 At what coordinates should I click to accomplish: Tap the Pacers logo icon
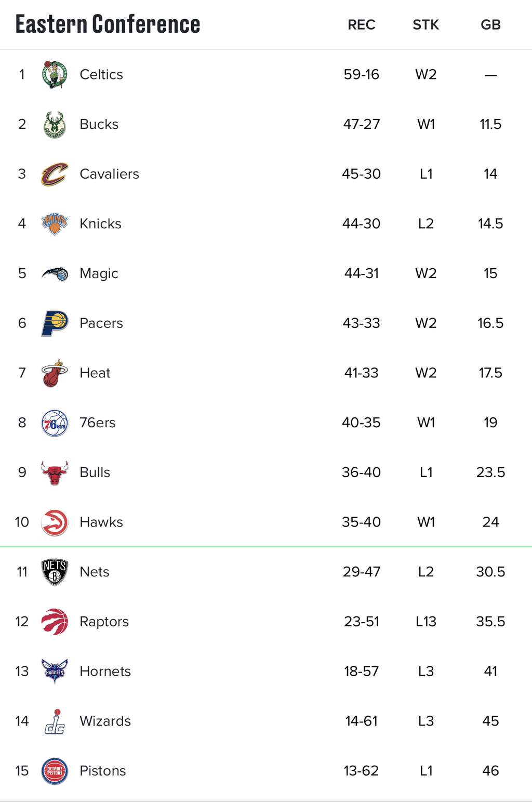click(55, 323)
